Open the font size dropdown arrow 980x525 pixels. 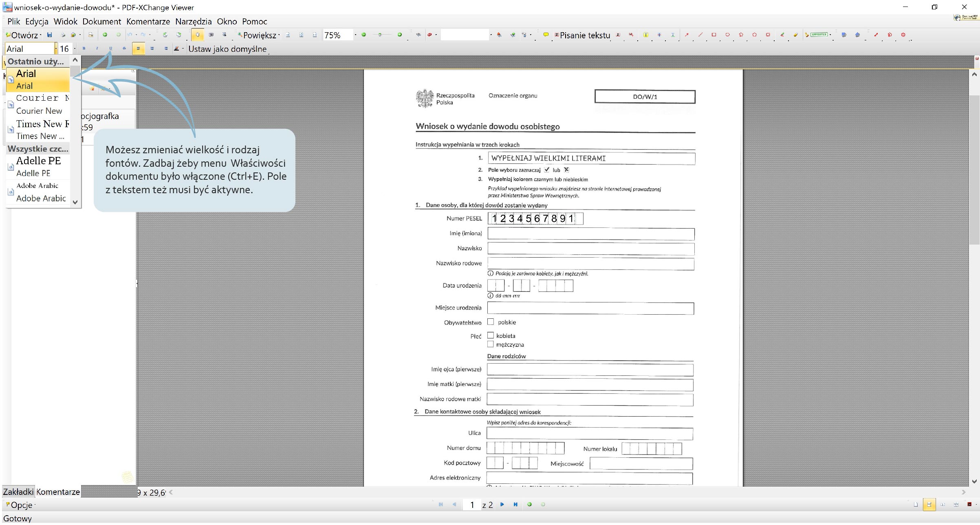point(75,49)
